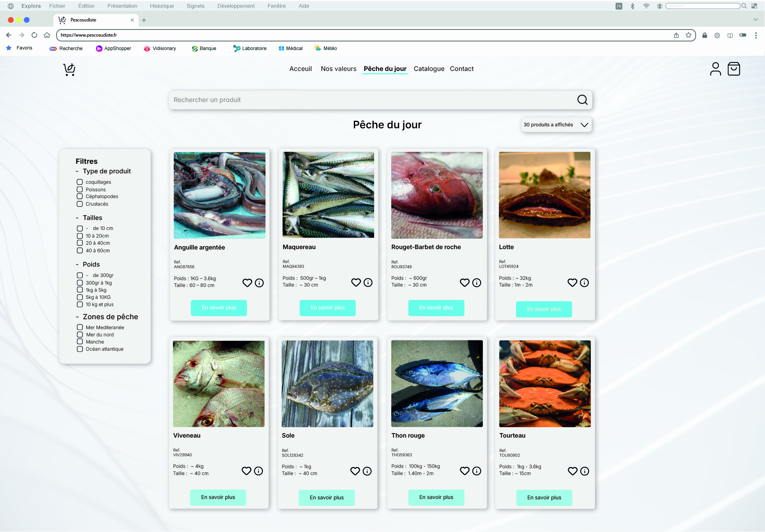Enable the 20 à 40cm size filter
The width and height of the screenshot is (765, 532).
(x=80, y=243)
